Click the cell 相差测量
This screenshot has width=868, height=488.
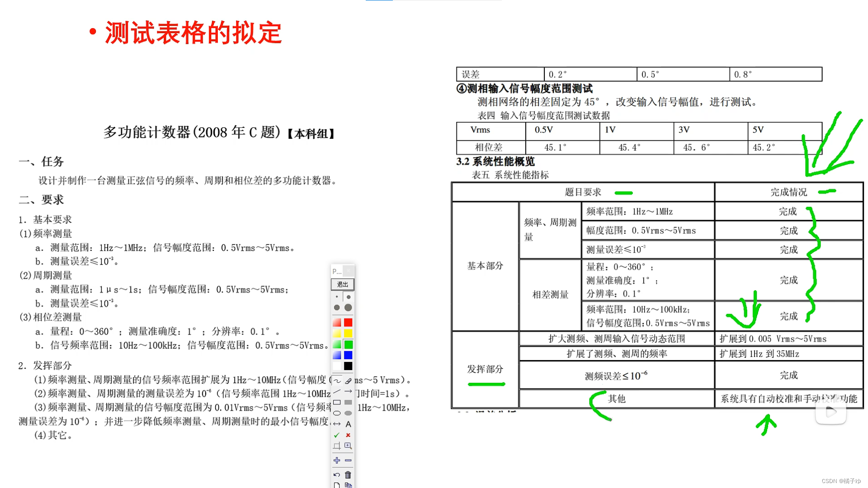(x=550, y=295)
